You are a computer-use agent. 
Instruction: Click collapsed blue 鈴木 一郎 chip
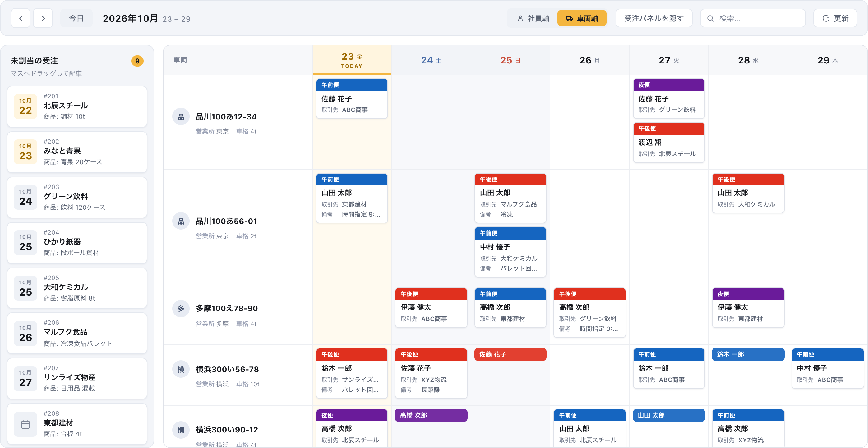click(748, 354)
